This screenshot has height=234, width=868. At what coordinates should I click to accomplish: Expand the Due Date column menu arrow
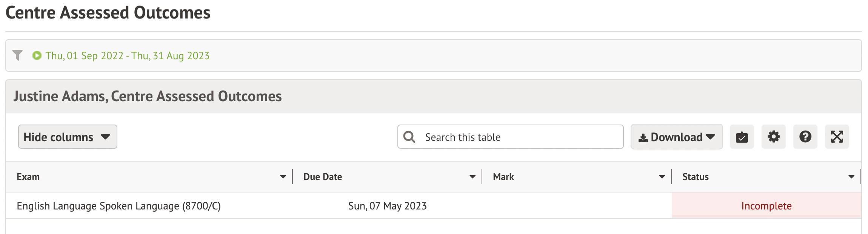pos(472,177)
